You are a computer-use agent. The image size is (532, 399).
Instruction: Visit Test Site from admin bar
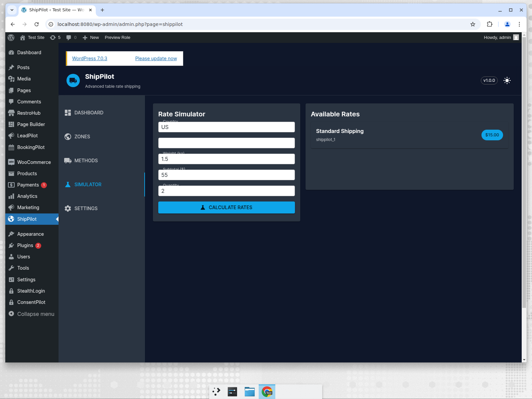[x=32, y=38]
